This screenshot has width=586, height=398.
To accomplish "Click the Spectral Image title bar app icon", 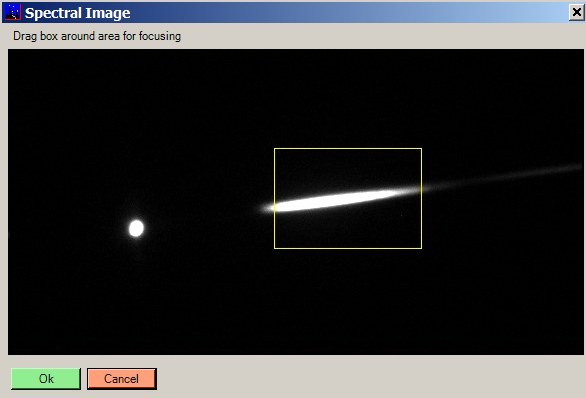I will click(x=13, y=12).
